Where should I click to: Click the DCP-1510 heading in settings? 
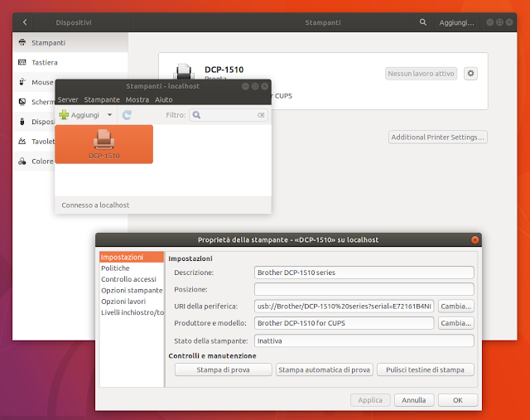tap(224, 70)
